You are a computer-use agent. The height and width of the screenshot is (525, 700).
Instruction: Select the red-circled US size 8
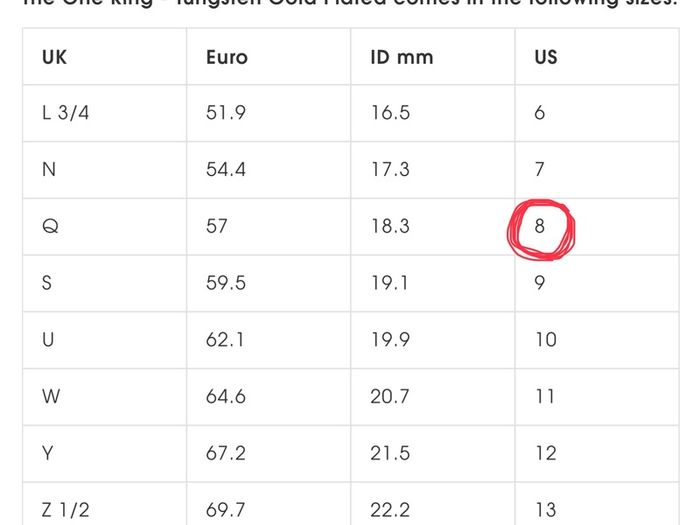(539, 226)
